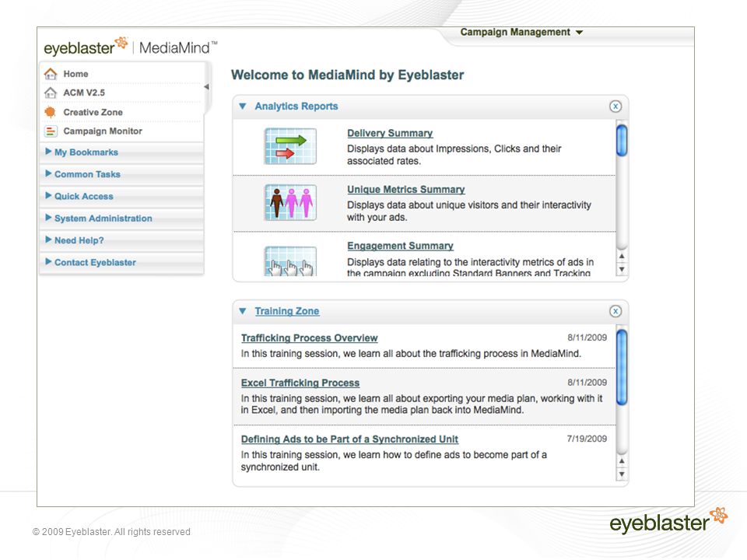Collapse the Training Zone section triangle
This screenshot has height=560, width=747.
243,311
